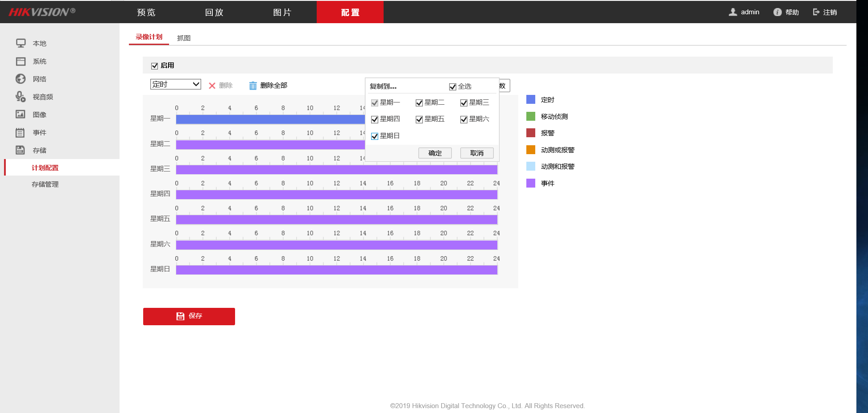The width and height of the screenshot is (868, 413).
Task: Click the 存储 floppy disk icon in the sidebar
Action: point(21,150)
